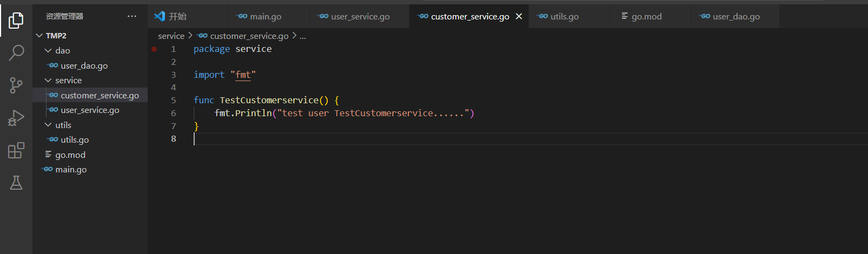
Task: Collapse the TMP2 root folder
Action: point(39,36)
